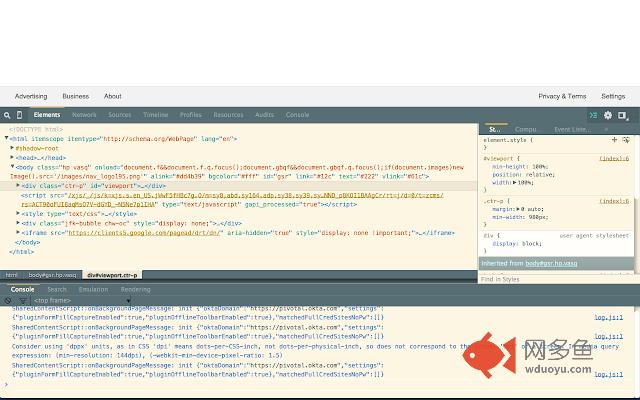Collapse the body element node

click(12, 167)
